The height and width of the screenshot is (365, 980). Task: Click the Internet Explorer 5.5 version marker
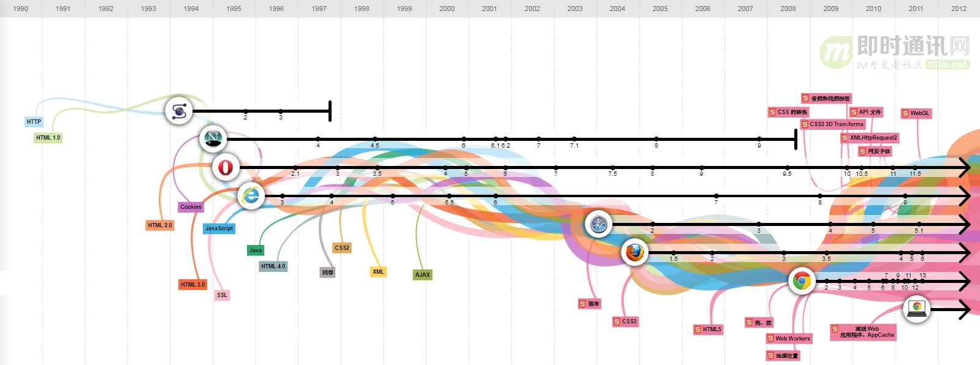[449, 196]
